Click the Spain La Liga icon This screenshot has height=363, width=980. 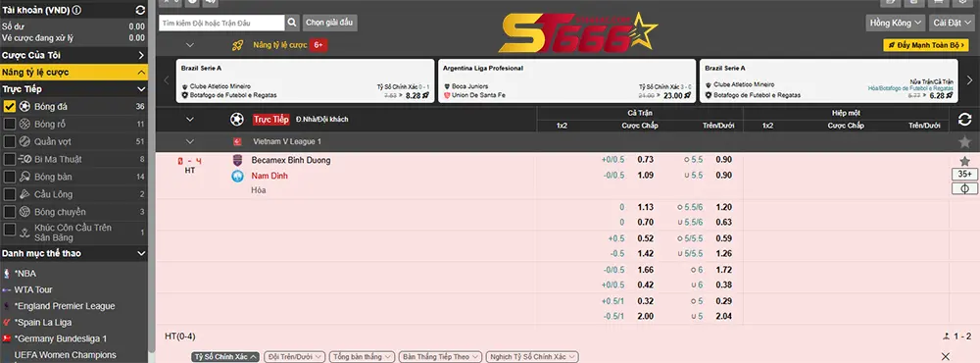[6, 323]
